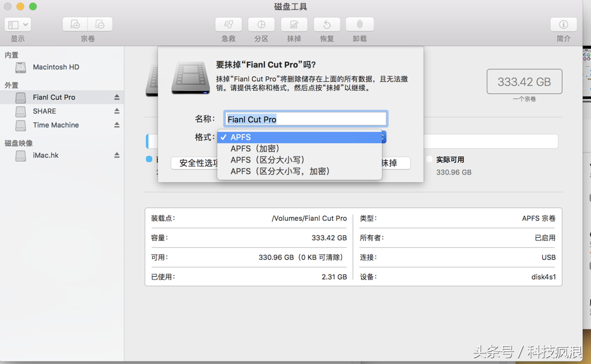Choose APFS format option
This screenshot has width=591, height=364.
300,138
